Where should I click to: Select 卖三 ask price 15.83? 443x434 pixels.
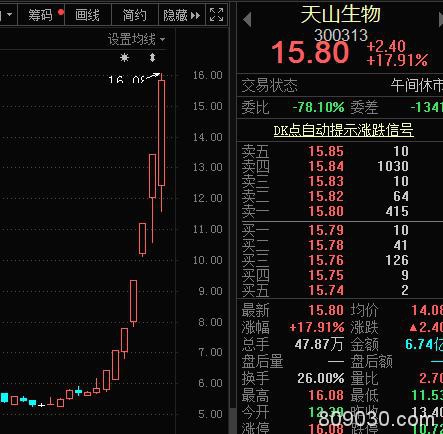326,181
